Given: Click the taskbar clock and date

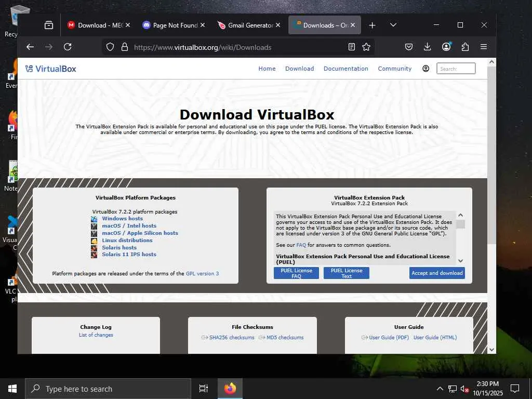Looking at the screenshot, I should (488, 389).
